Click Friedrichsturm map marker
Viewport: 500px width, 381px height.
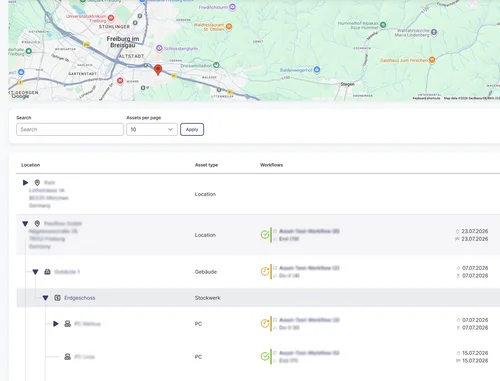[233, 7]
